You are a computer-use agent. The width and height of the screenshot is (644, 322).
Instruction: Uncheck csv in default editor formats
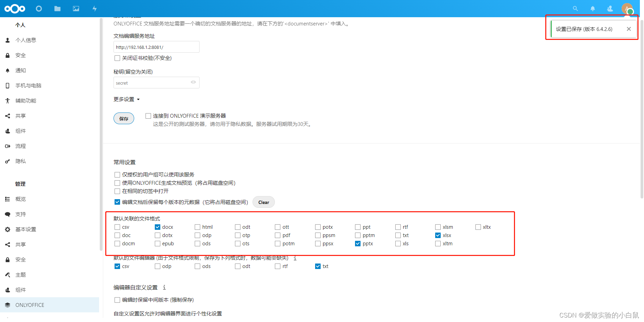tap(117, 266)
